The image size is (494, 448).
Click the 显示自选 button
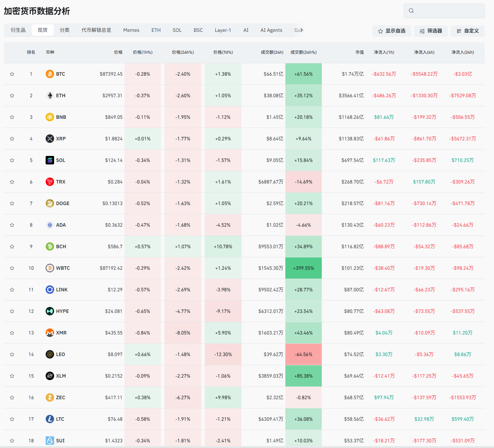[x=391, y=31]
